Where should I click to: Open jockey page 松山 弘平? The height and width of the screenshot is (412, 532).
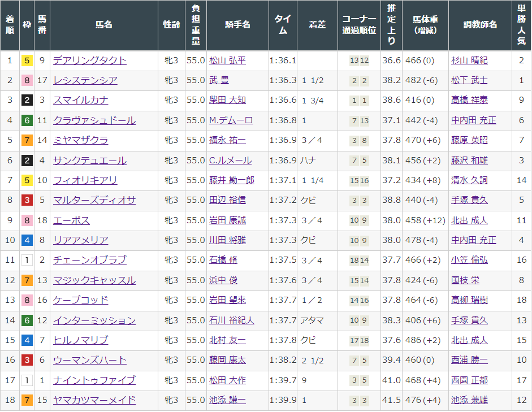[227, 60]
